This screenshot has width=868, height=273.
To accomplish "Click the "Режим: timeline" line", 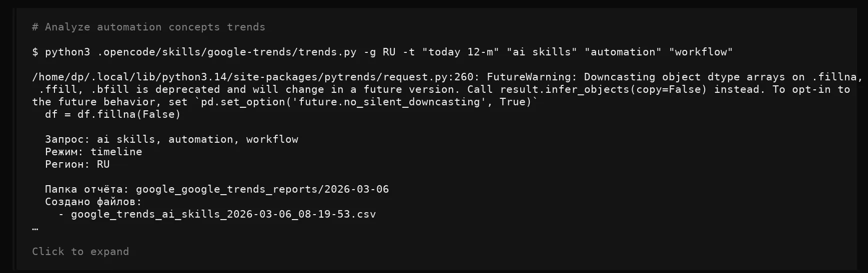I will coord(93,152).
